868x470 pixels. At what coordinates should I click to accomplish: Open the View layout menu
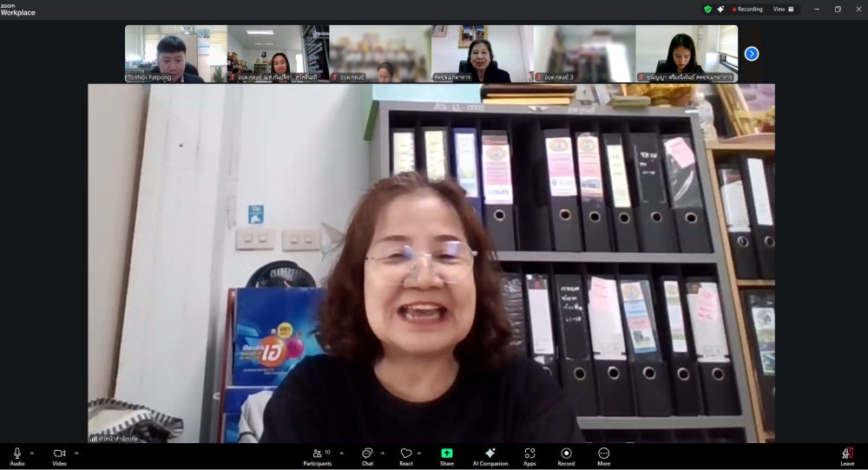(x=783, y=9)
